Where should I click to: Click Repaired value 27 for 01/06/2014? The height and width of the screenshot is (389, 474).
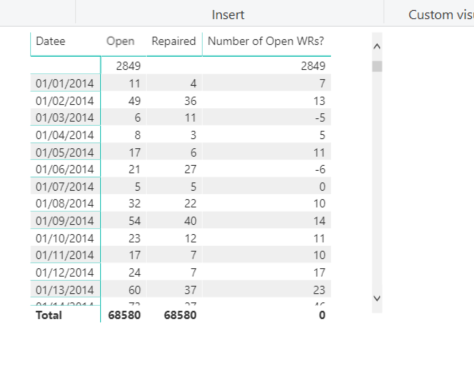pos(190,169)
